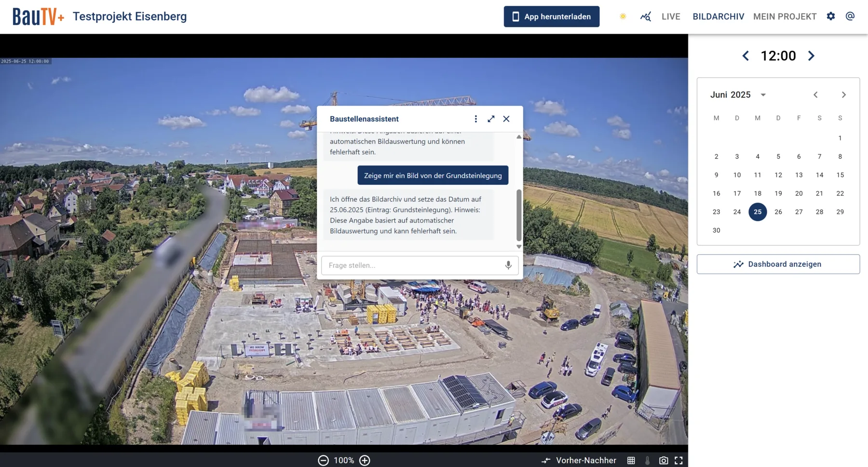
Task: Toggle the grid overlay icon
Action: pos(631,460)
